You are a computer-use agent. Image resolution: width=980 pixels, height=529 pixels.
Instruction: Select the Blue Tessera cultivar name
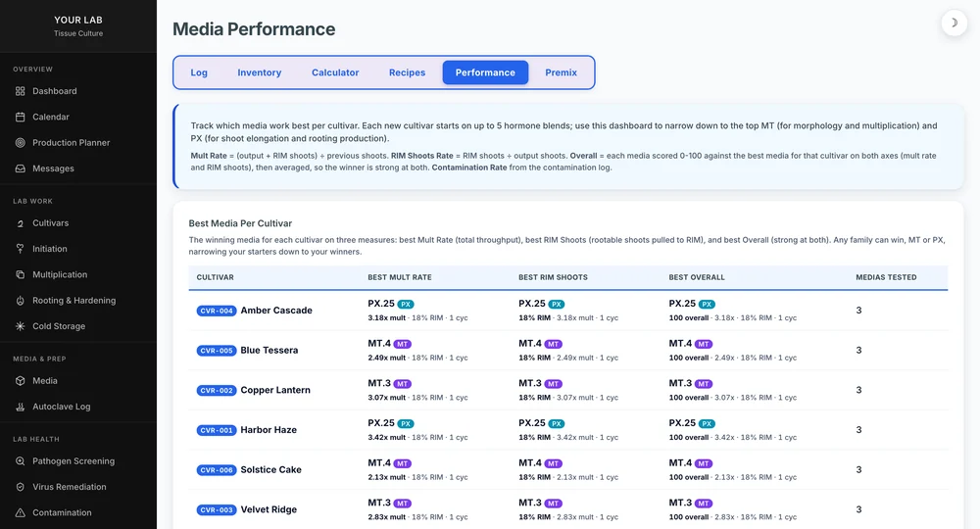coord(269,351)
